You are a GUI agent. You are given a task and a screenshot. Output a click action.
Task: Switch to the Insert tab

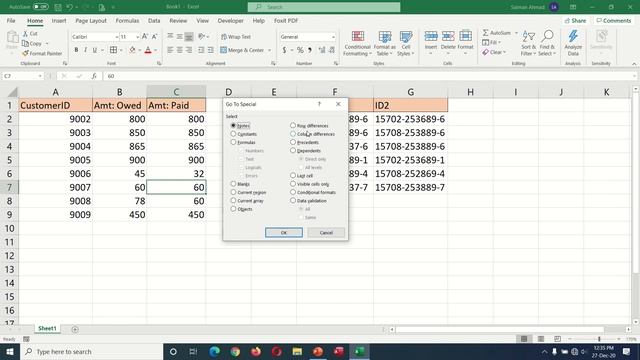pyautogui.click(x=59, y=20)
